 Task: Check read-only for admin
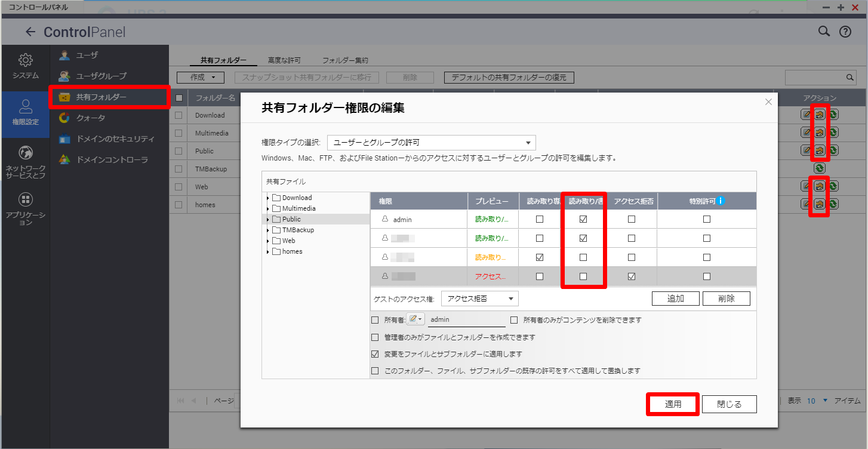point(540,219)
